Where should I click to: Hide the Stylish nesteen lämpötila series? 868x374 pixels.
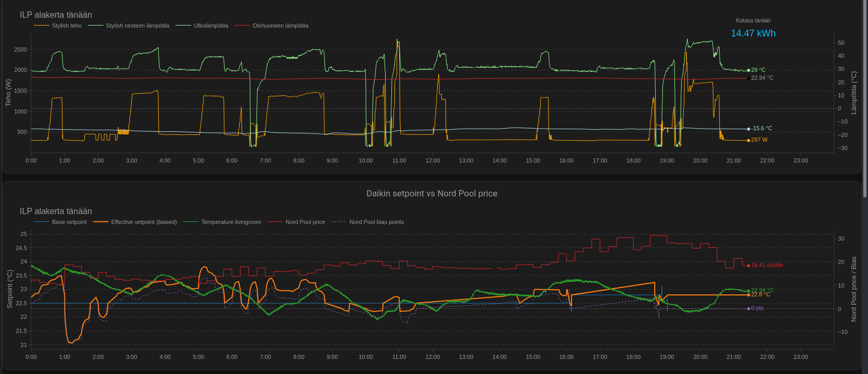tap(137, 26)
